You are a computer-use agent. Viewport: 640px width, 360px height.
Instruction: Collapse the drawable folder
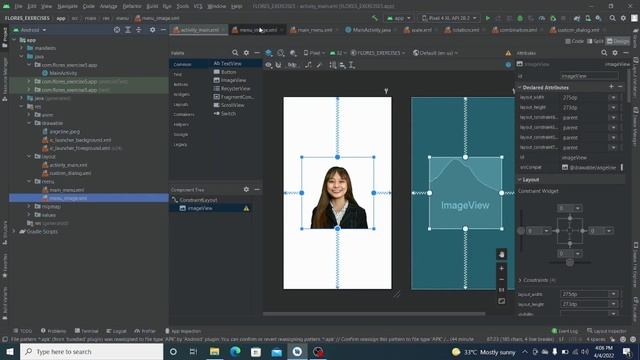(29, 123)
